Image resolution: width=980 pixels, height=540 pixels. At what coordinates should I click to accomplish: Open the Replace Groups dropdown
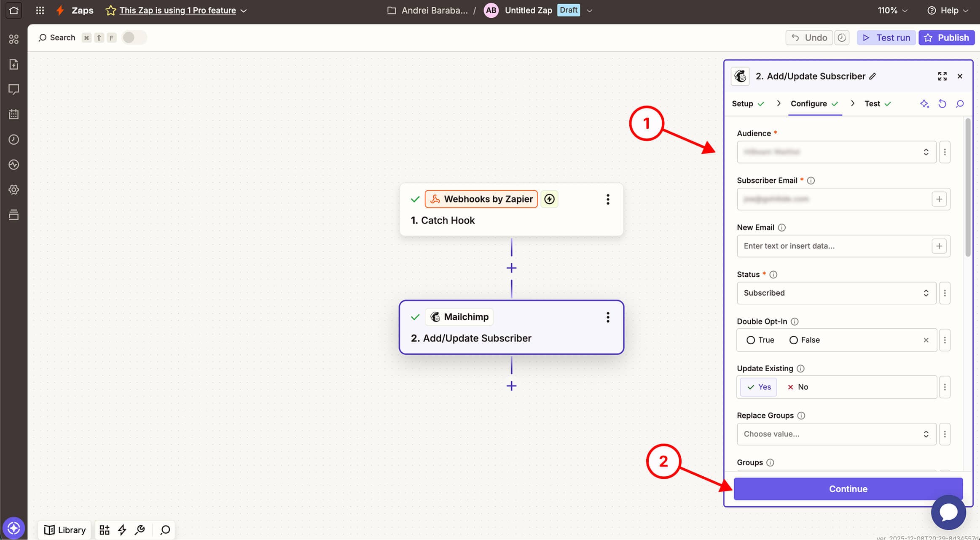836,434
